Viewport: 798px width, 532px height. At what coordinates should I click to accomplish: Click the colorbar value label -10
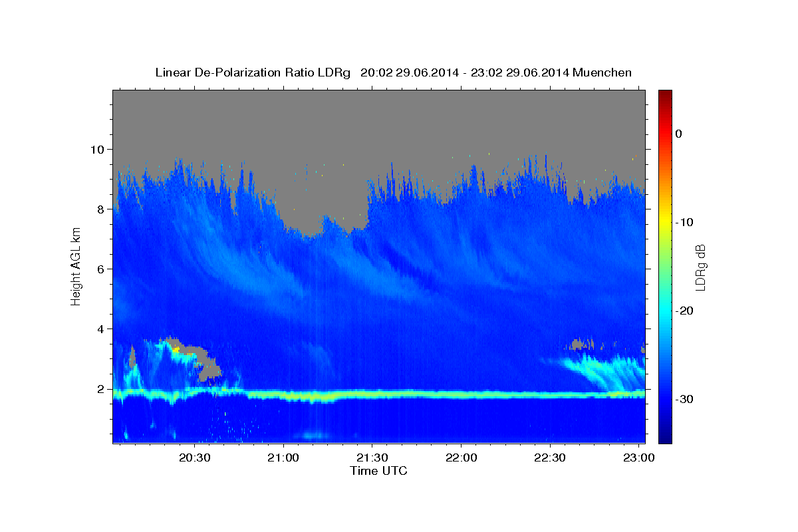click(684, 222)
